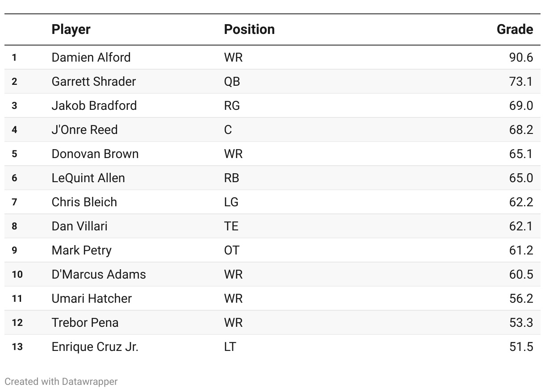
Task: Click the QB position cell
Action: (x=232, y=82)
